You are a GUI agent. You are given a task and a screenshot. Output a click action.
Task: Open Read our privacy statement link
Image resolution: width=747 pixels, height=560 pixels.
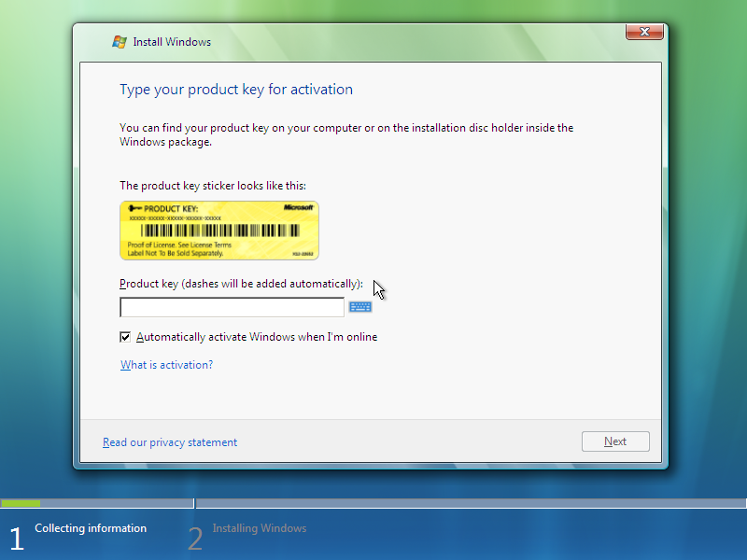pos(170,442)
